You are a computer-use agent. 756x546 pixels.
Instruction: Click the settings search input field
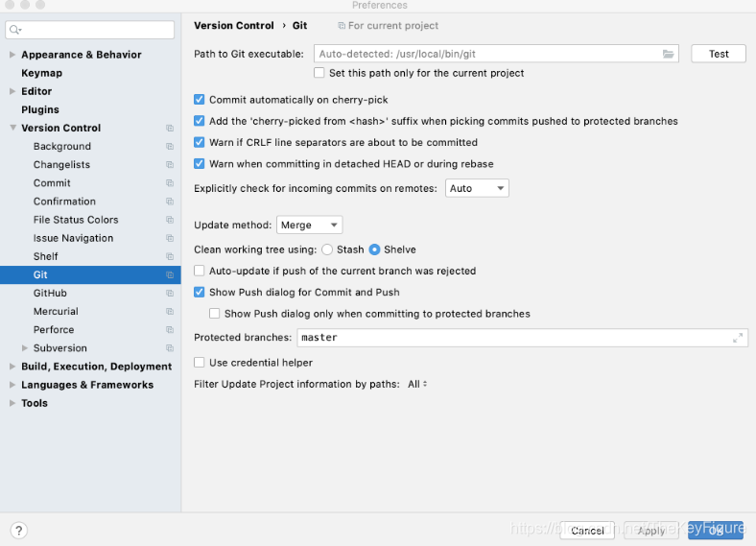coord(89,30)
